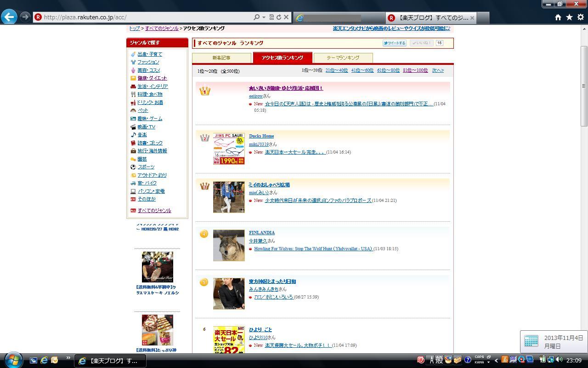Click the Windows Start orb
The height and width of the screenshot is (368, 588).
[13, 360]
